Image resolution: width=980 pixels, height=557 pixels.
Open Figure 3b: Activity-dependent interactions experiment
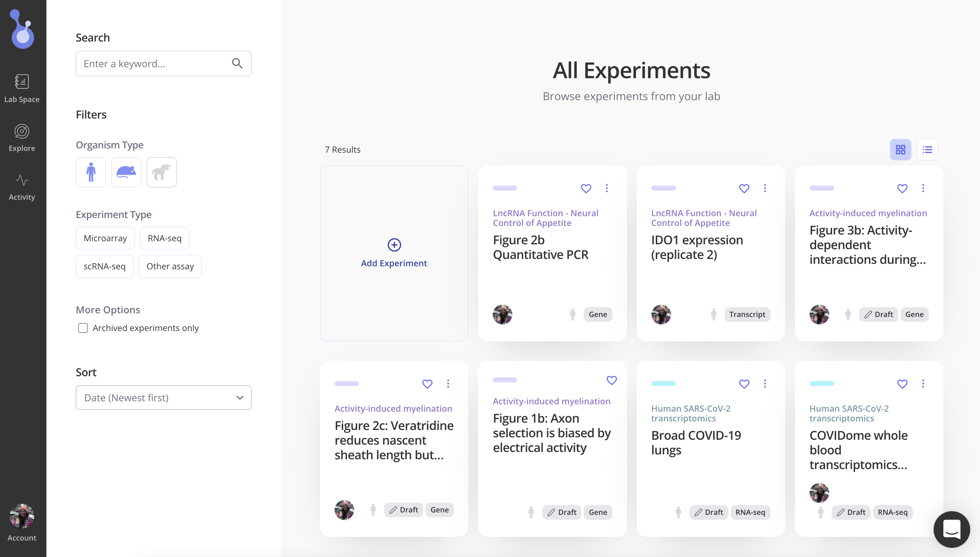(x=868, y=245)
